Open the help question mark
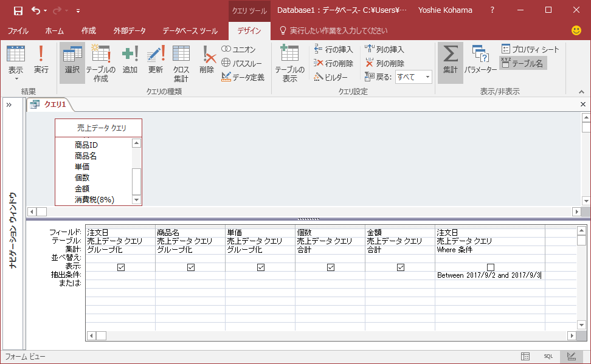The width and height of the screenshot is (591, 364). [x=492, y=10]
